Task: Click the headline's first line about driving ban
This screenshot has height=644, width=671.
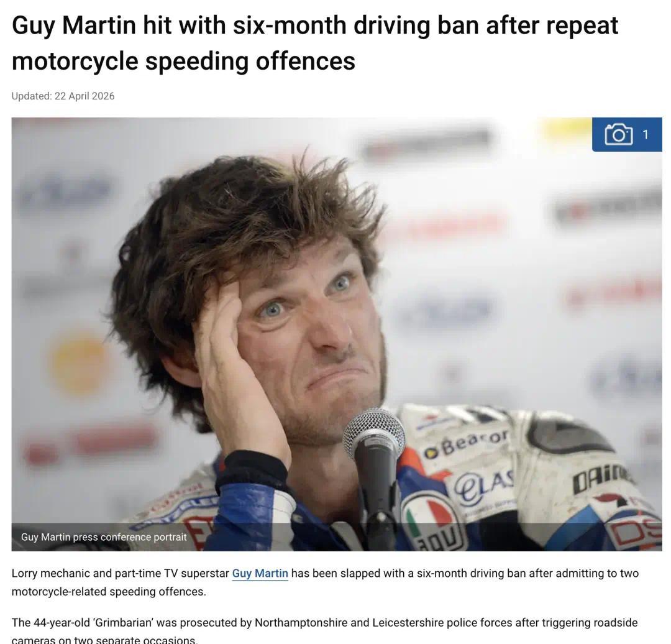Action: pyautogui.click(x=315, y=25)
